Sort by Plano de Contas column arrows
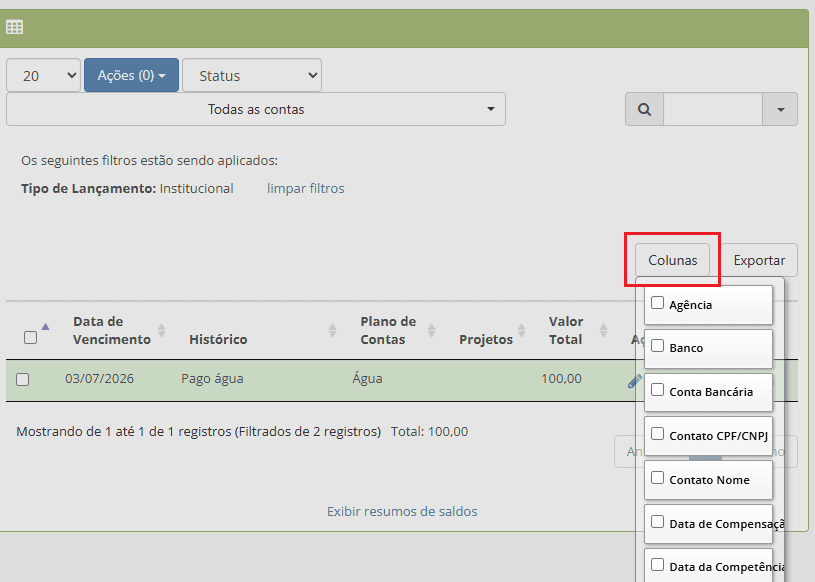 pyautogui.click(x=431, y=330)
